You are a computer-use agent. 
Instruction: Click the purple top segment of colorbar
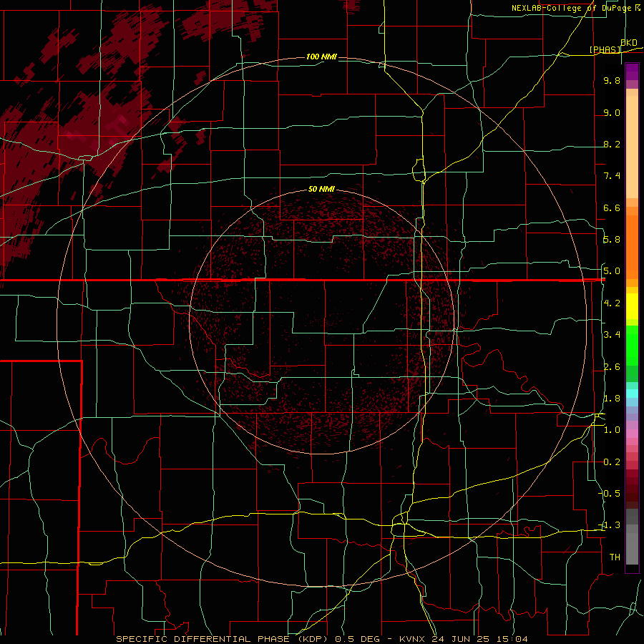click(x=632, y=72)
